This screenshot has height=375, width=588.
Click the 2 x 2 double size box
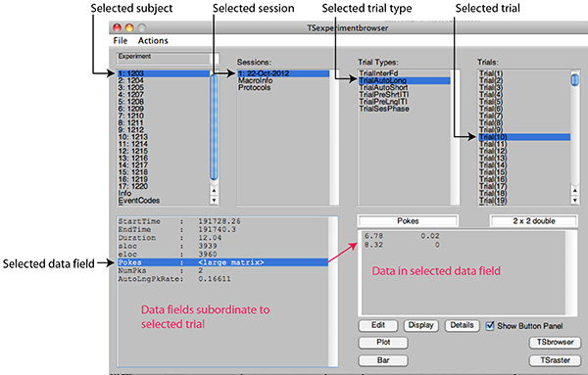click(x=534, y=221)
